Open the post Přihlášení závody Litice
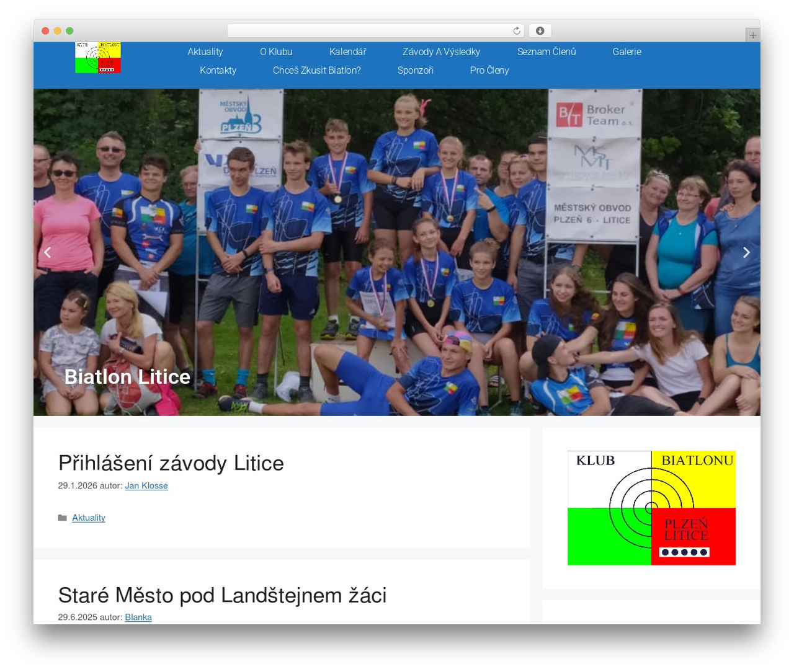The image size is (794, 672). pyautogui.click(x=171, y=463)
